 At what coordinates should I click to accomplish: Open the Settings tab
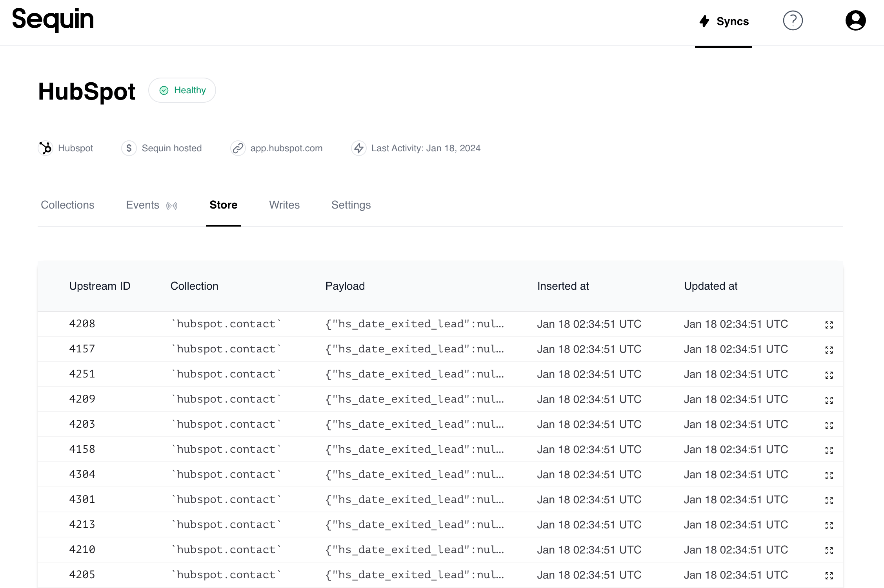point(351,205)
